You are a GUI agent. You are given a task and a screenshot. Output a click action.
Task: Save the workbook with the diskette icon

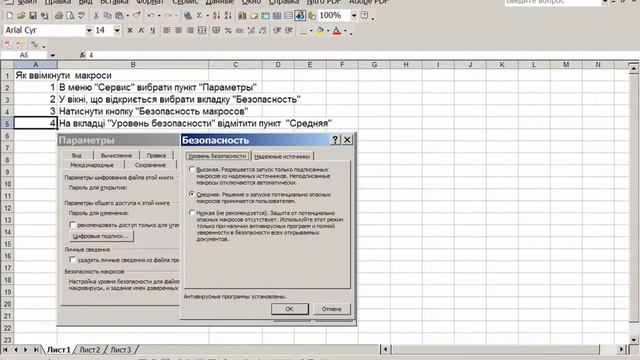tap(33, 16)
